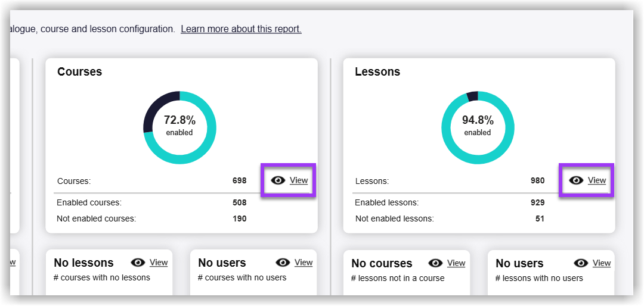View courses with no users

coord(304,263)
